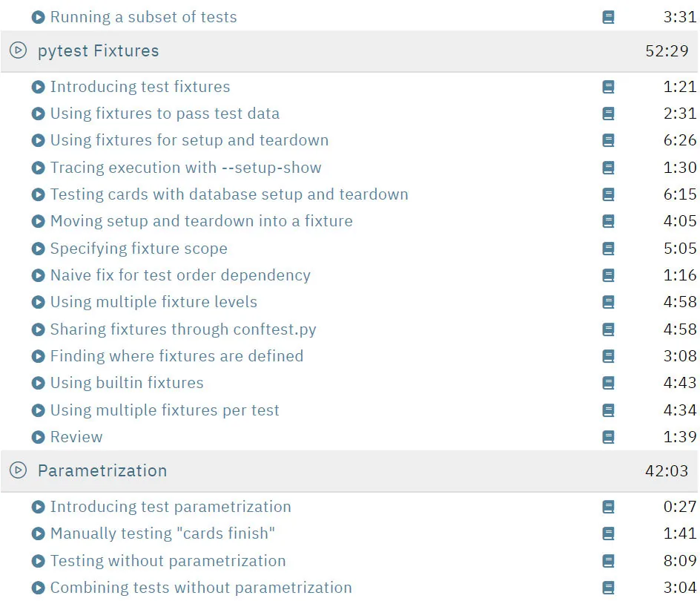Viewport: 700px width, 601px height.
Task: Open lesson Using multiple fixture levels
Action: pos(153,302)
